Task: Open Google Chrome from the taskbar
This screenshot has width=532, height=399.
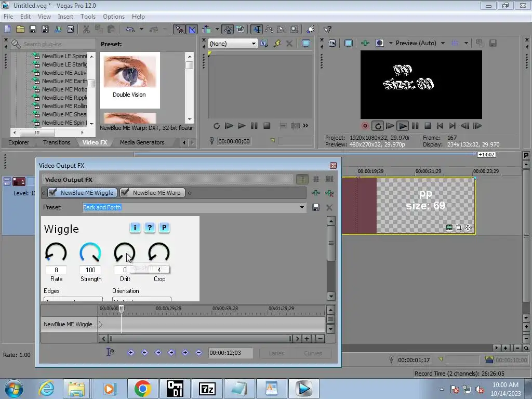Action: pyautogui.click(x=142, y=389)
